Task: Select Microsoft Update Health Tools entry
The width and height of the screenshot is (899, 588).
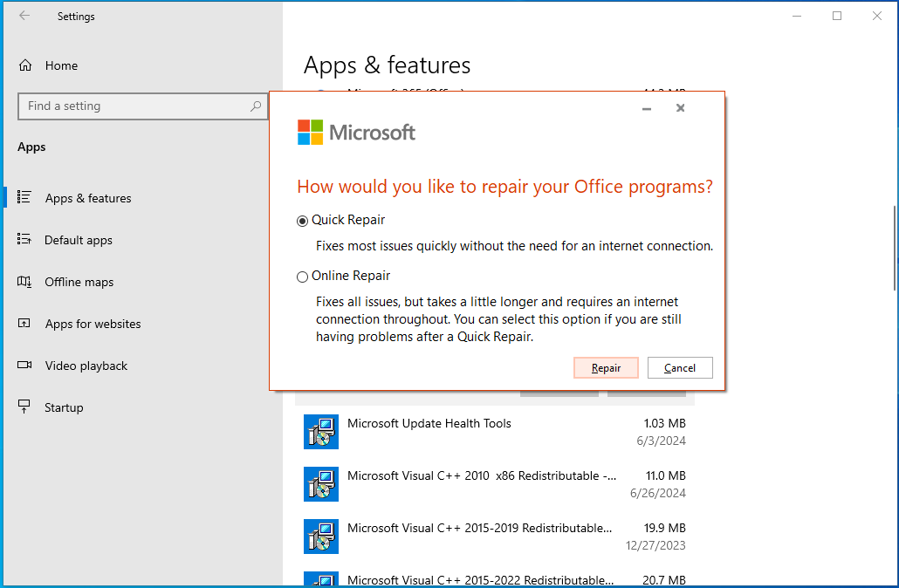Action: pos(495,432)
